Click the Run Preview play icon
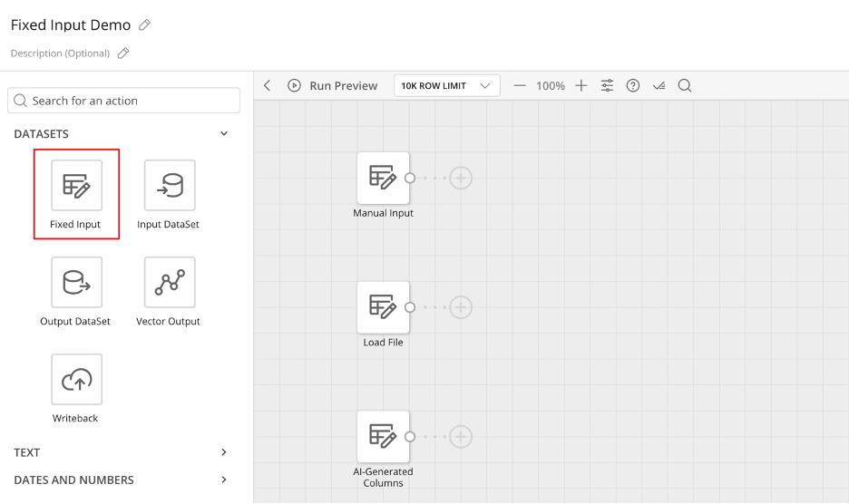 click(294, 85)
